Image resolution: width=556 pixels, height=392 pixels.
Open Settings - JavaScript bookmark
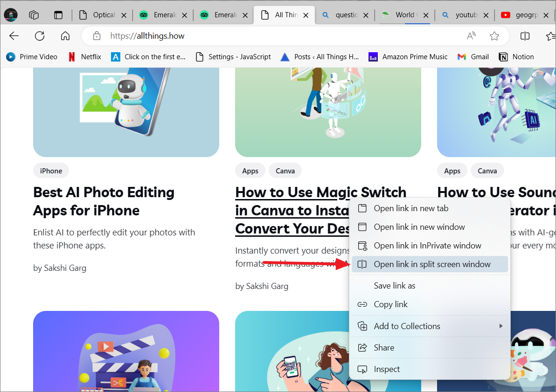233,57
